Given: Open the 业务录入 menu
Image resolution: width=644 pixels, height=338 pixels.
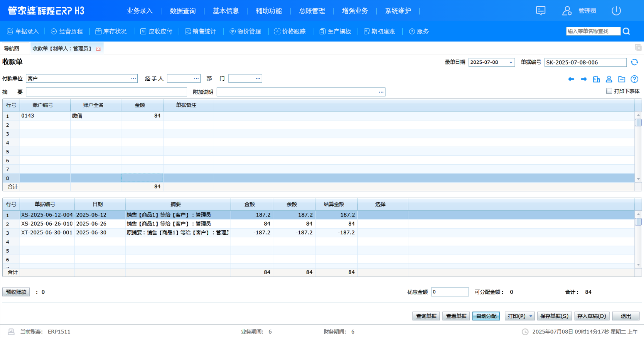Looking at the screenshot, I should (x=140, y=11).
